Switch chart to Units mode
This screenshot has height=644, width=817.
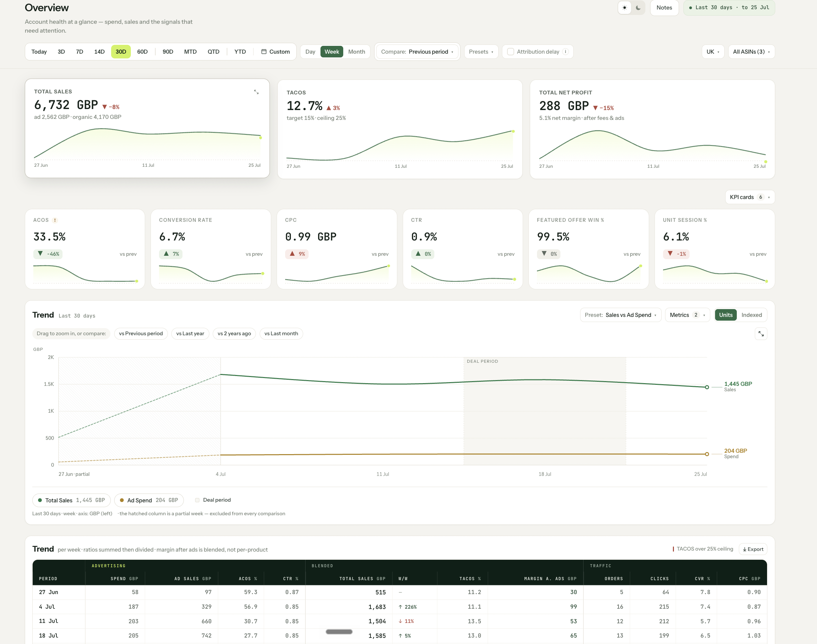[725, 315]
